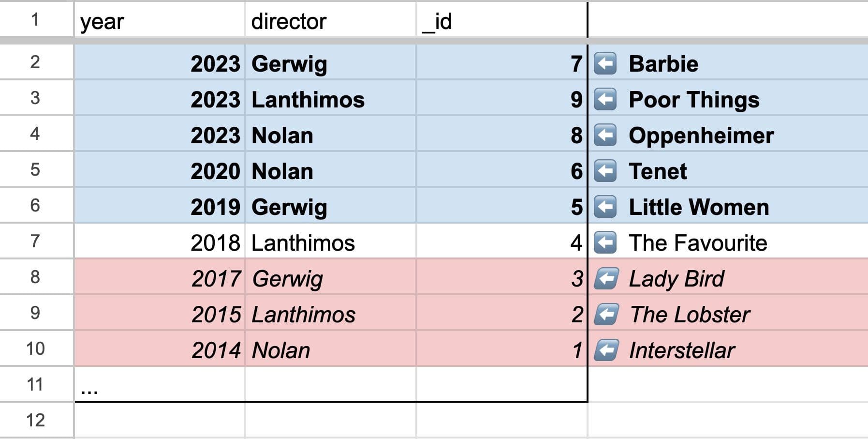
Task: Select the director header cell
Action: (331, 21)
